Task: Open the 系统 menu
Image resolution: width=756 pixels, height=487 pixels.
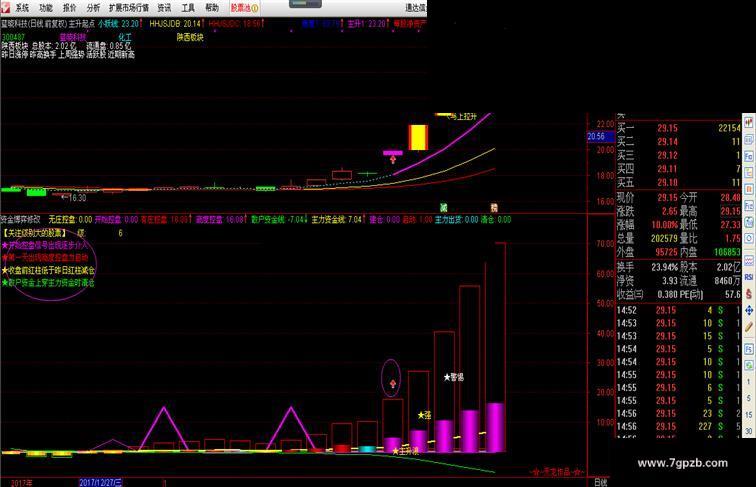Action: point(22,8)
